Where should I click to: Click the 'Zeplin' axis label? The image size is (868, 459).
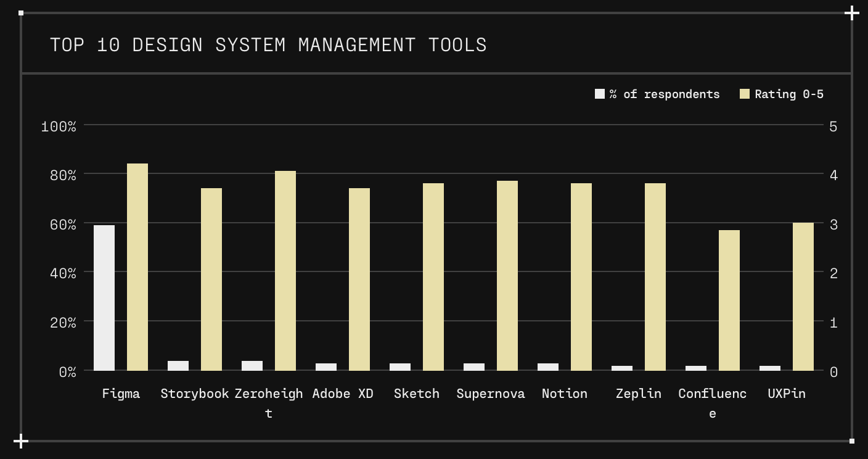point(639,394)
